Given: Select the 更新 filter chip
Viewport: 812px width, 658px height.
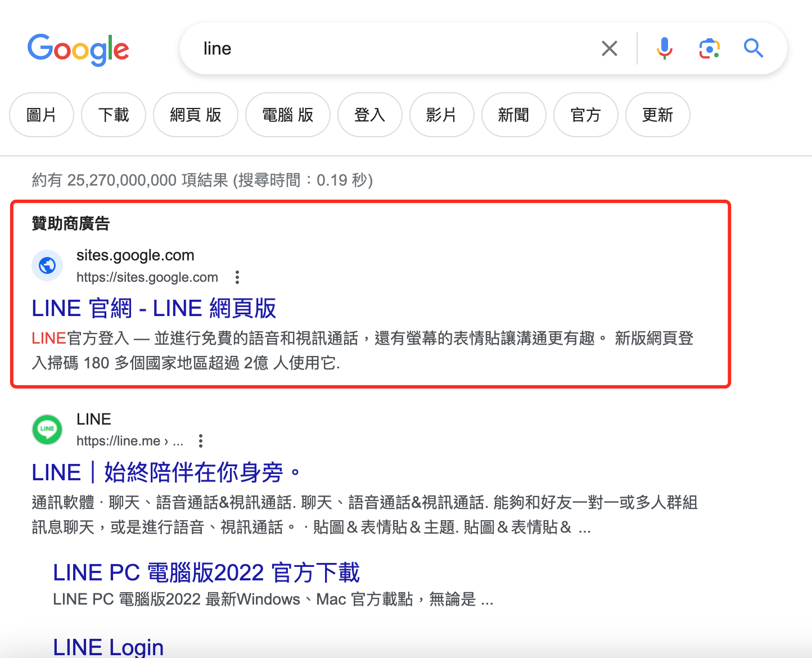Looking at the screenshot, I should (658, 115).
